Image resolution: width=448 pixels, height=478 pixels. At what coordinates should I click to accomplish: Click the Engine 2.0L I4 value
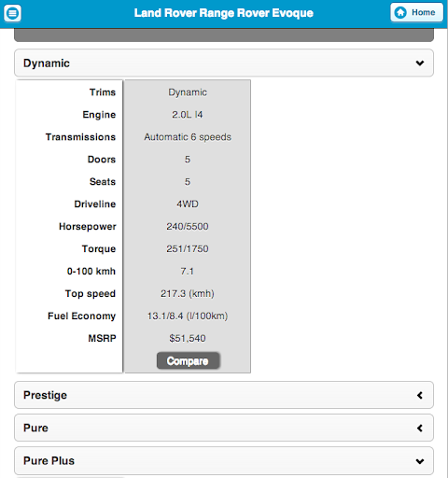[188, 115]
